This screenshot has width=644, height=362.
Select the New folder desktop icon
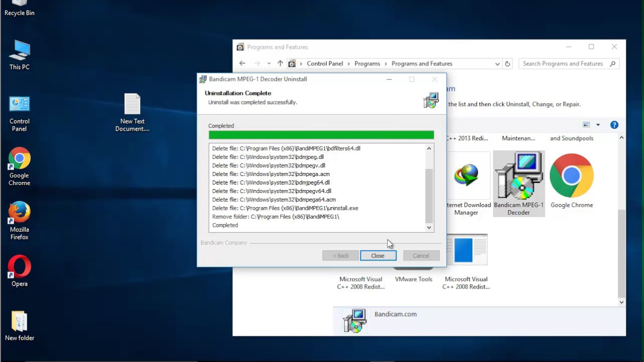(x=19, y=326)
